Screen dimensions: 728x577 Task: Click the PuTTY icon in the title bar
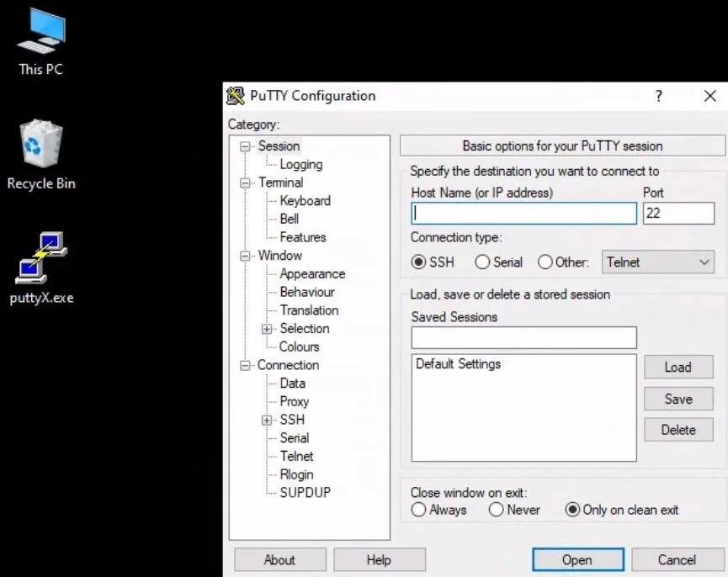236,96
